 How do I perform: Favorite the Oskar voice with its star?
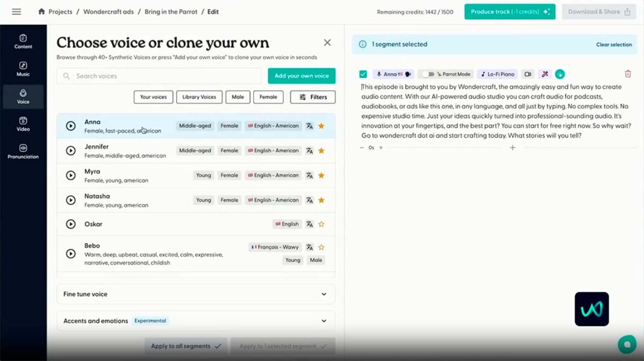[321, 224]
